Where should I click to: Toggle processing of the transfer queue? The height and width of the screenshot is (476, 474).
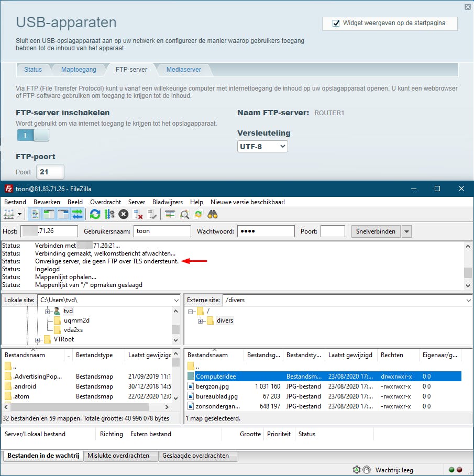coord(109,214)
